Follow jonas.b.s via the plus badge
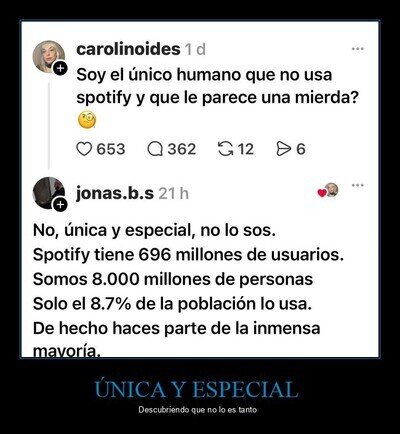The image size is (400, 434). click(60, 204)
